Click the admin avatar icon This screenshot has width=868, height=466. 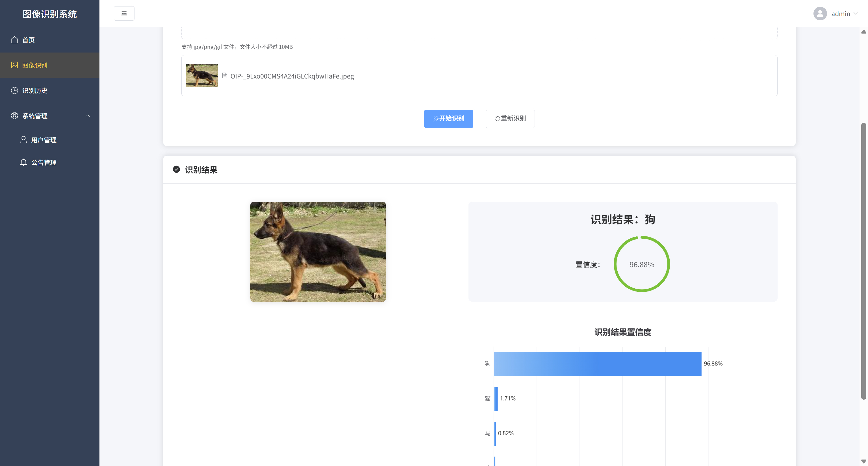pos(820,14)
